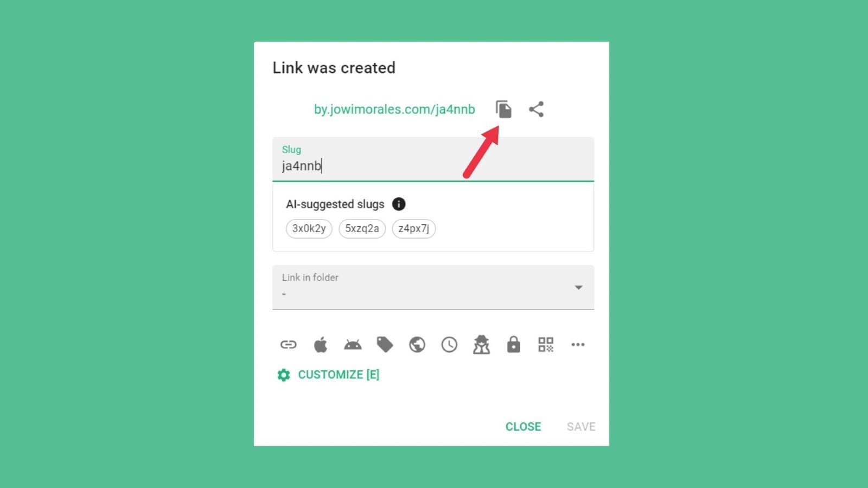Select suggested slug 5xzq2a
The height and width of the screenshot is (488, 868).
362,229
